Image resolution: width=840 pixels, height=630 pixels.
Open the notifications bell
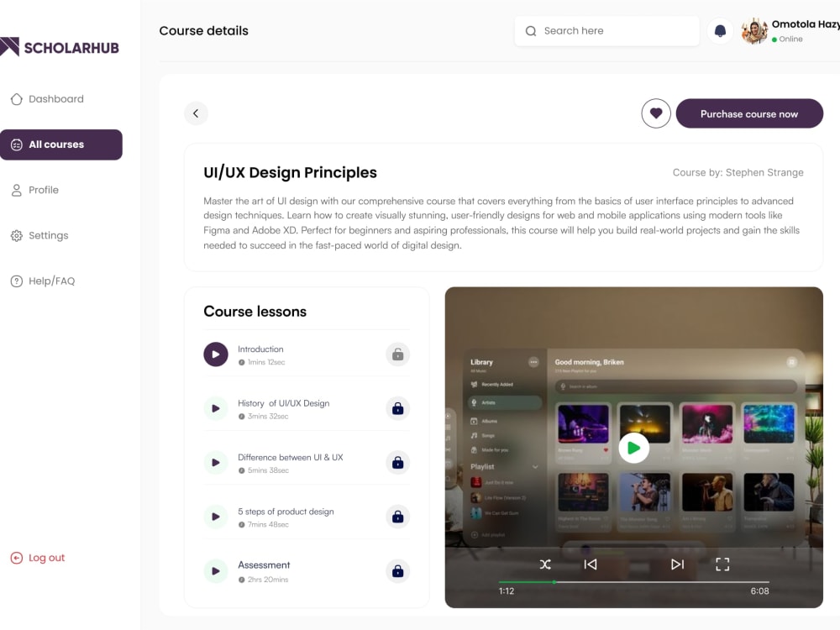(720, 31)
